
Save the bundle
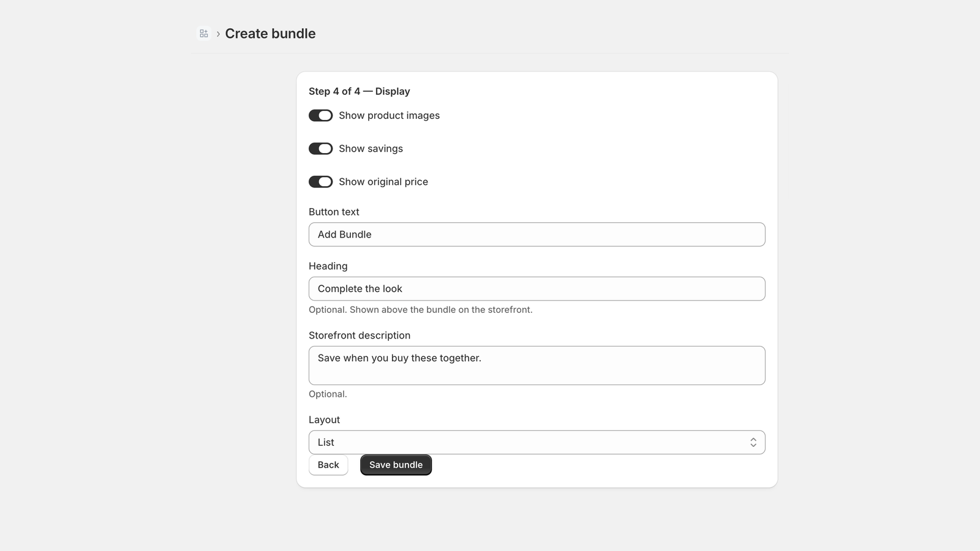[x=396, y=465]
